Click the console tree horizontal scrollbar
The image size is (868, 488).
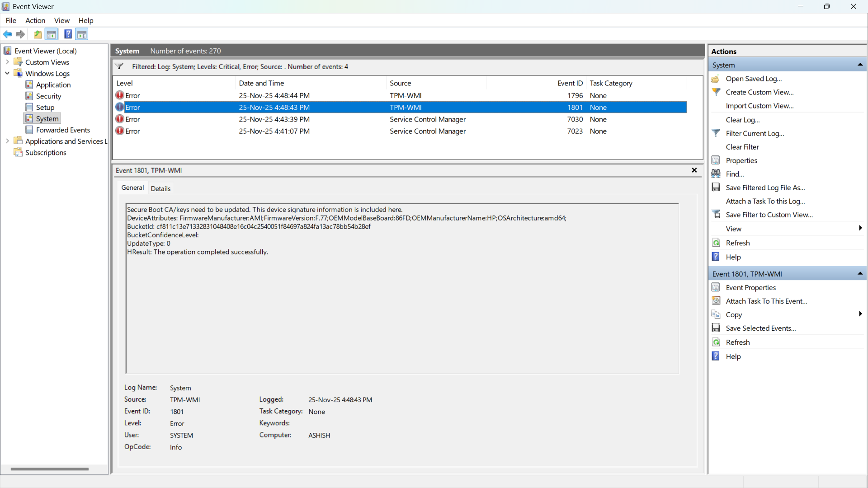[x=50, y=469]
